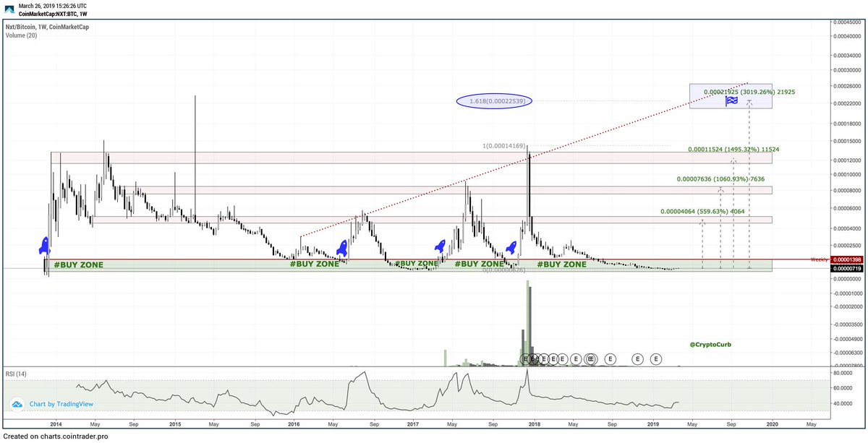Select the 0(0.00000626) fib level label
Screen dimensions: 868x443
(x=506, y=272)
